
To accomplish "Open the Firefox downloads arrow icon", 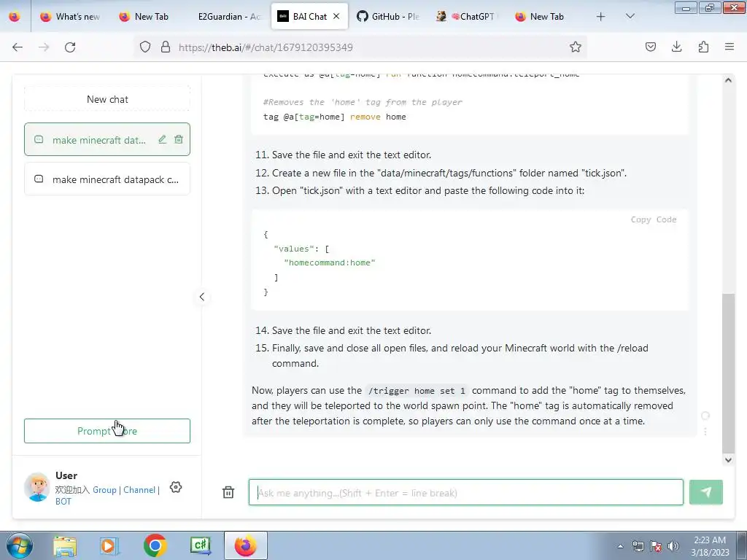I will [x=676, y=47].
